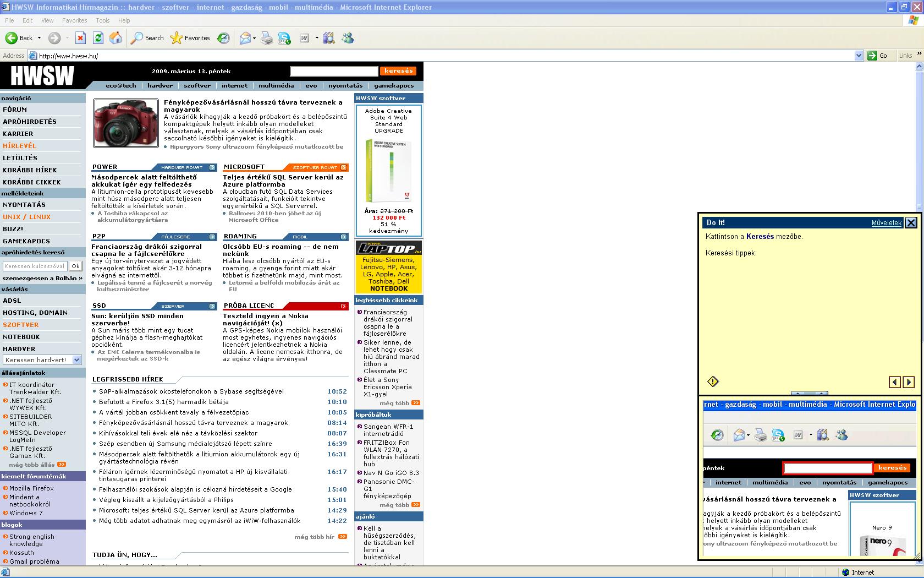This screenshot has width=924, height=578.
Task: Expand the toolbar chevron next to Links
Action: point(919,54)
